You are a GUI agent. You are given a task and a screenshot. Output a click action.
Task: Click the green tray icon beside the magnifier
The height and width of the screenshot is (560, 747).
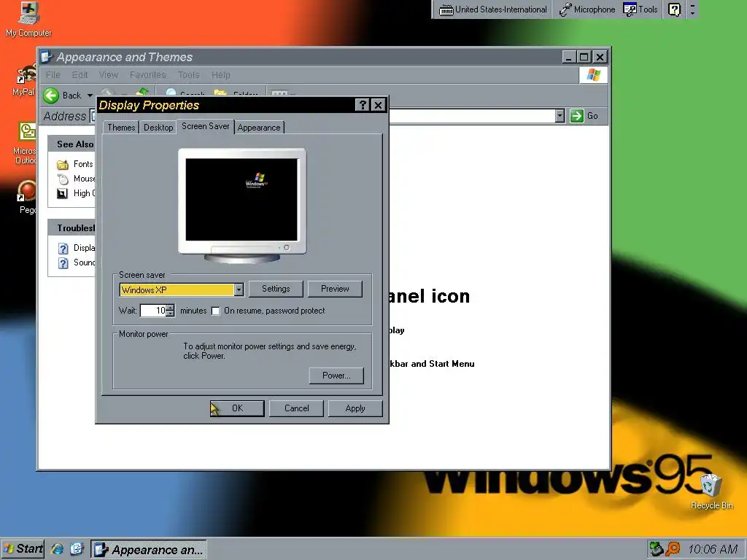coord(657,549)
